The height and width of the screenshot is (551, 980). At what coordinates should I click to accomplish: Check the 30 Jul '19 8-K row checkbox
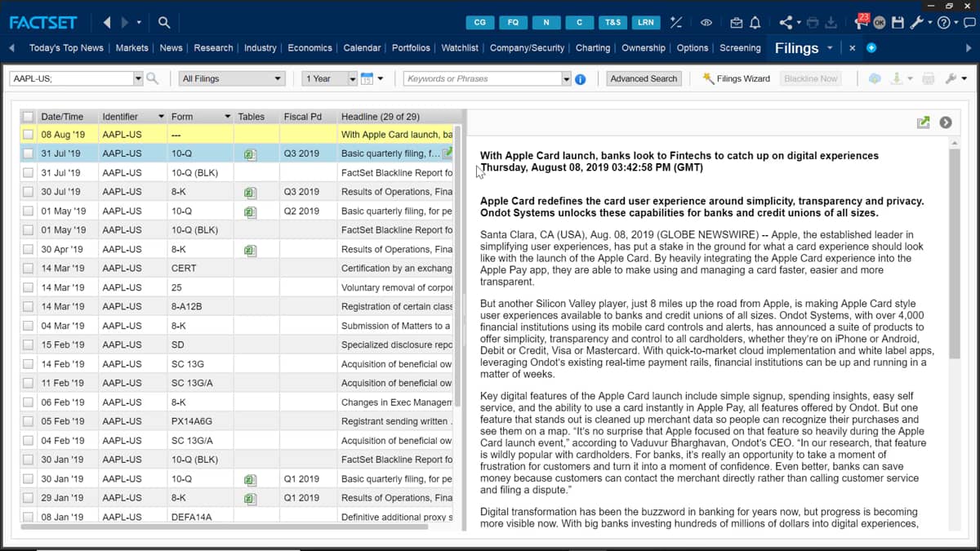[29, 192]
